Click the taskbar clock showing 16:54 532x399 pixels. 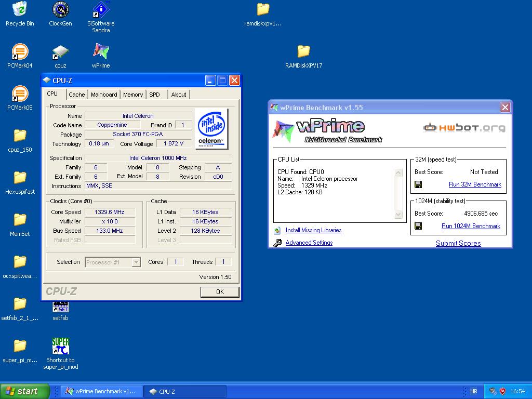tap(517, 391)
